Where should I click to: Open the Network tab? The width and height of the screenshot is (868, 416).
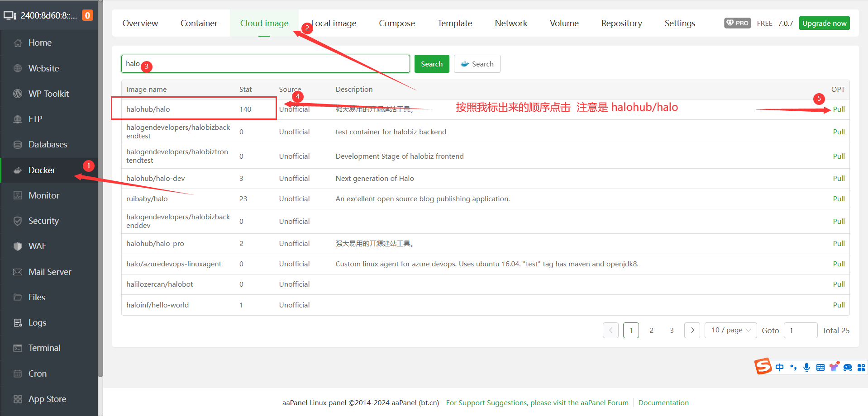pyautogui.click(x=511, y=23)
